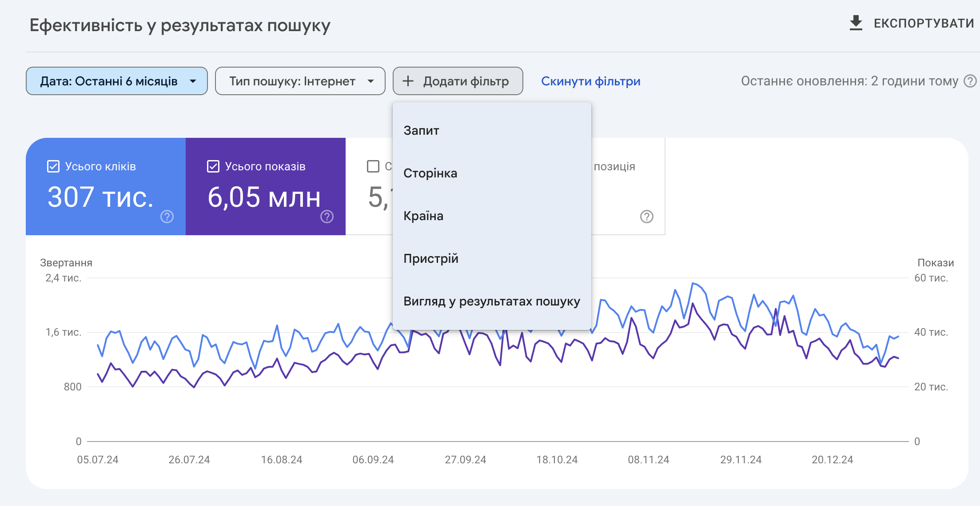This screenshot has height=506, width=980.
Task: Uncheck the Усього кліків checkbox
Action: point(53,166)
